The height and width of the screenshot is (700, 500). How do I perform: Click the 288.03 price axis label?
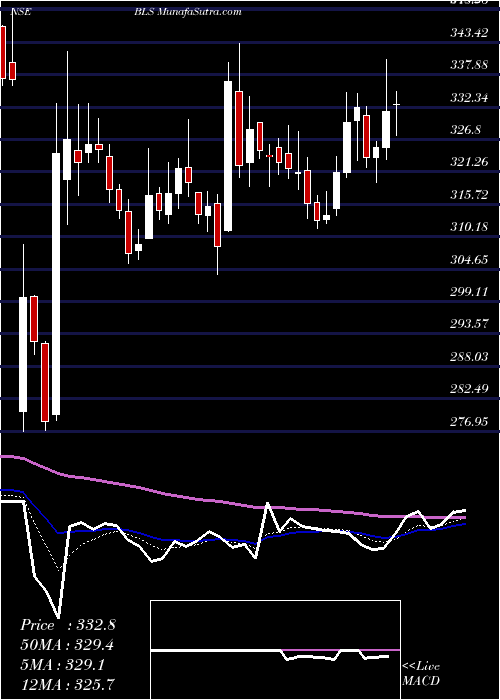point(469,356)
